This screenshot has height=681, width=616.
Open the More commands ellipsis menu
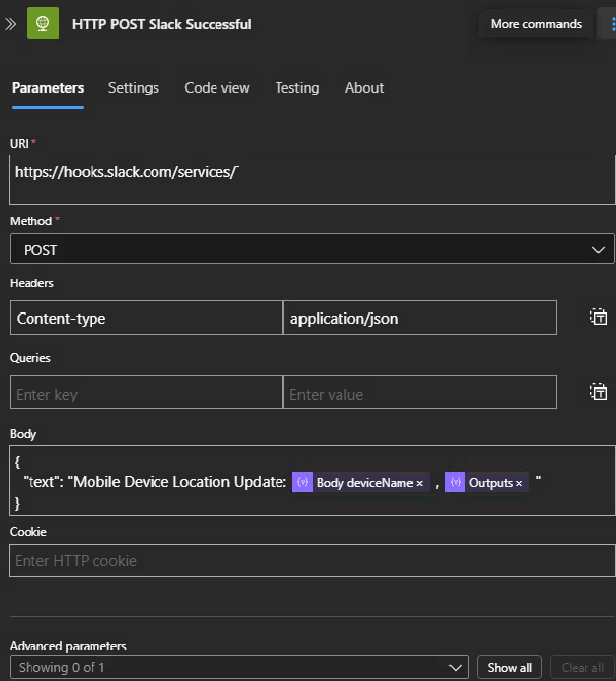(607, 24)
